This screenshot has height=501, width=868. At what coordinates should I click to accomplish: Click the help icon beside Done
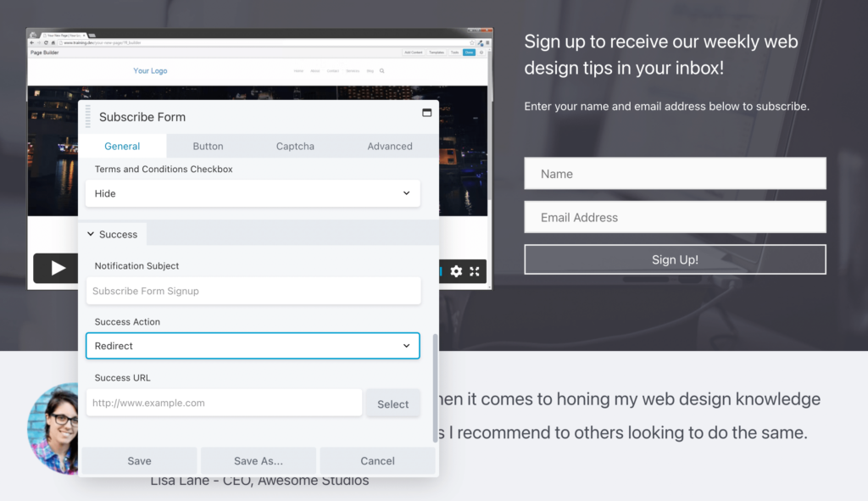[481, 52]
